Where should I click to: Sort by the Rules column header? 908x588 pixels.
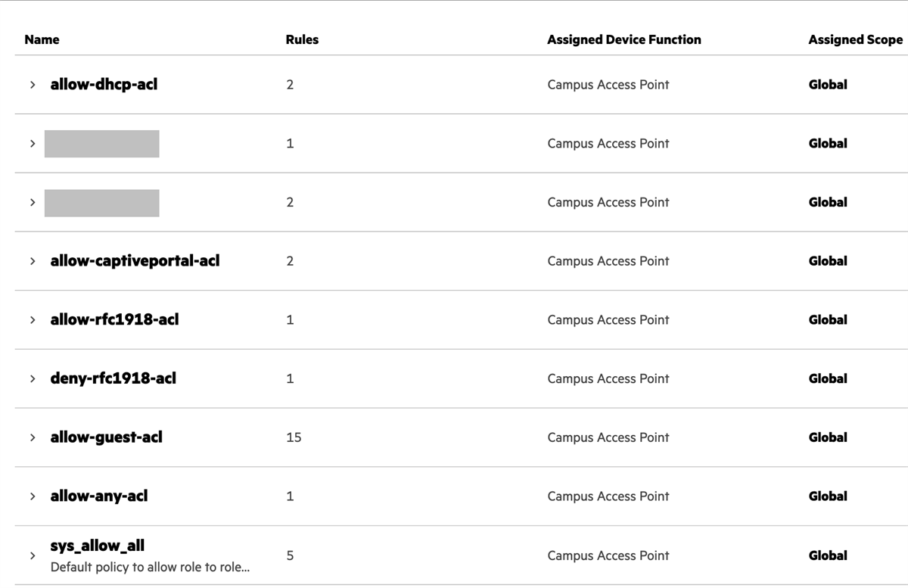pyautogui.click(x=302, y=39)
